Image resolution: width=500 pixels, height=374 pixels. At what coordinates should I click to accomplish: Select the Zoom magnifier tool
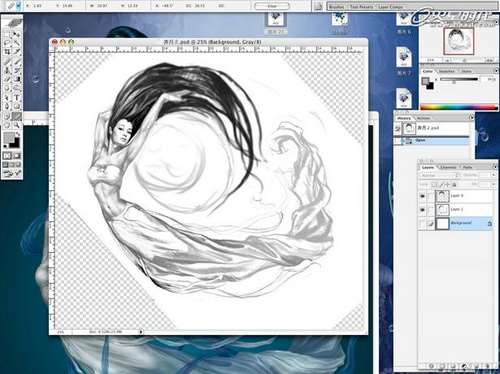click(x=17, y=125)
